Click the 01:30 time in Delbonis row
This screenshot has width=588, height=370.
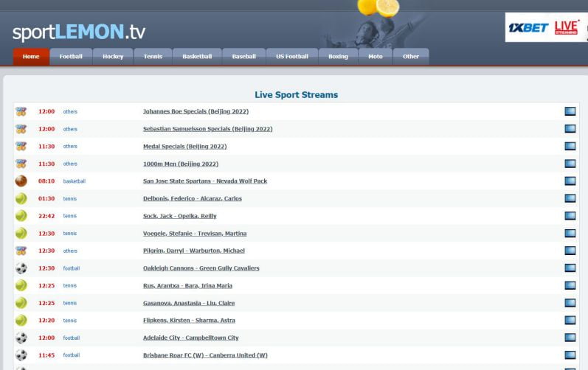46,198
